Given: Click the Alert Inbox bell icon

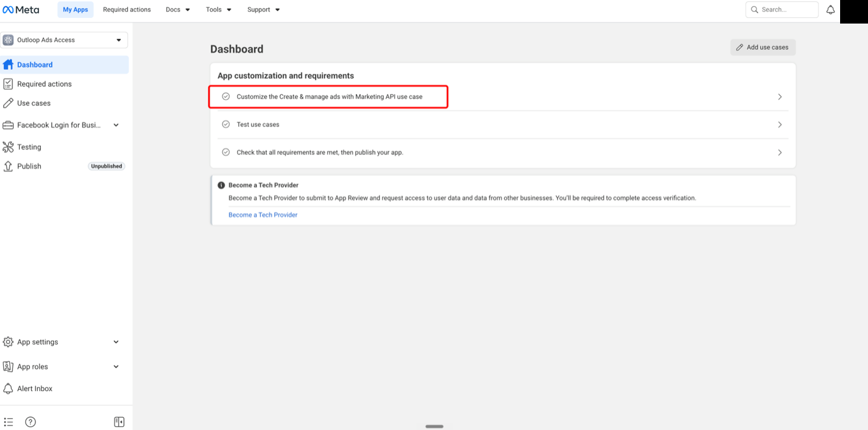Looking at the screenshot, I should pos(8,388).
